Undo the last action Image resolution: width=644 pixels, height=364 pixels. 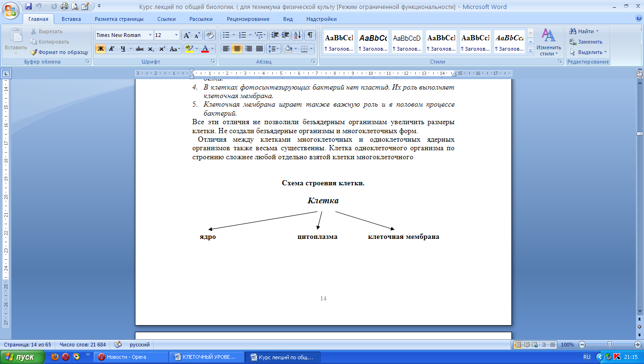pos(38,6)
